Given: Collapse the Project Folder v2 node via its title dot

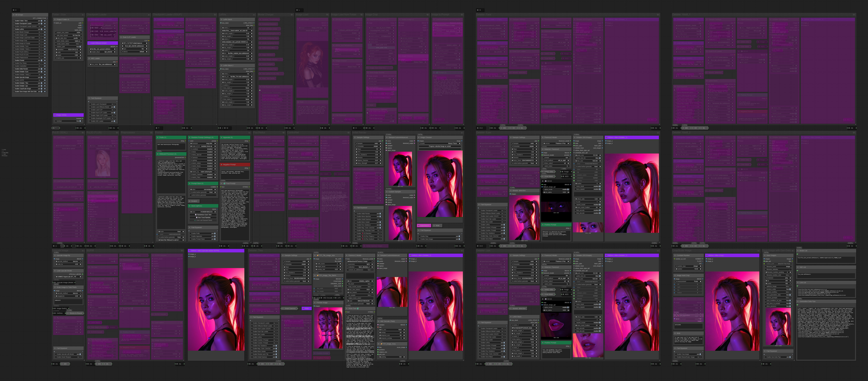Looking at the screenshot, I should point(55,19).
